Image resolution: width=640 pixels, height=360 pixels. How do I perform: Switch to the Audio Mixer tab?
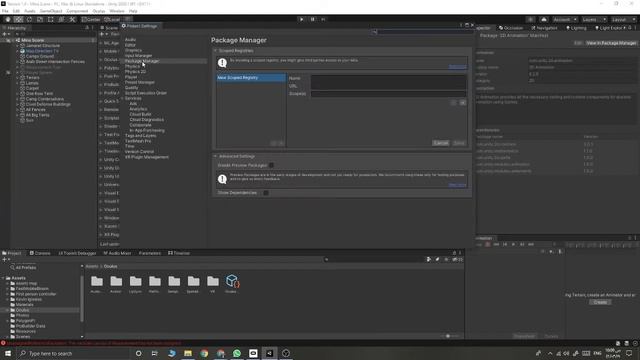click(117, 253)
